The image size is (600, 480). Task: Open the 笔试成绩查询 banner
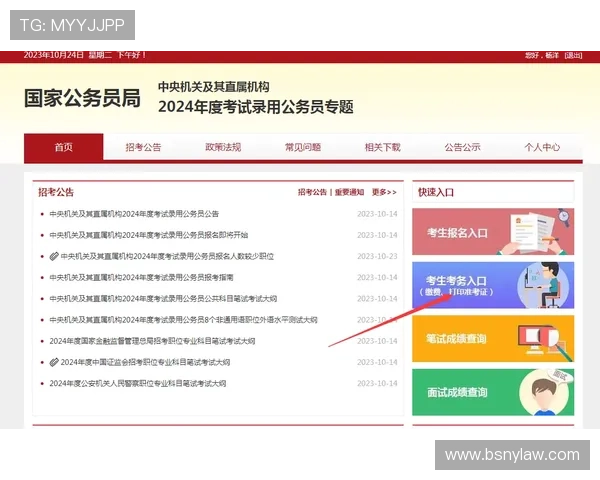click(x=493, y=339)
